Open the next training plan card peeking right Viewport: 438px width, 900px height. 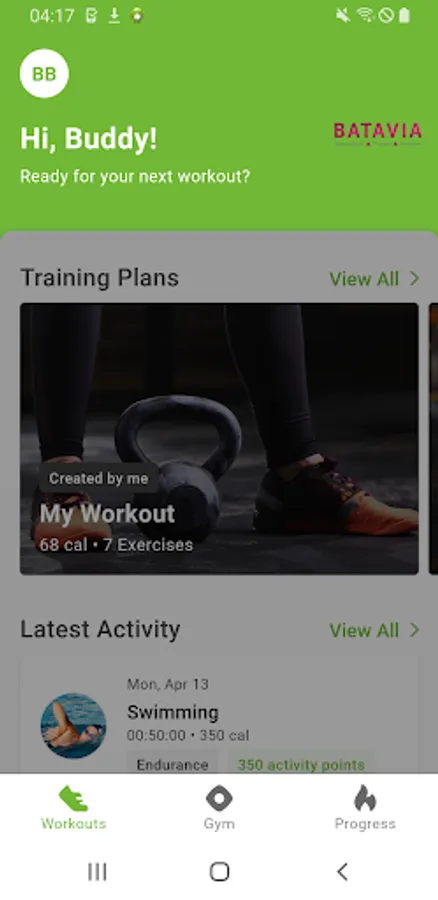(433, 439)
